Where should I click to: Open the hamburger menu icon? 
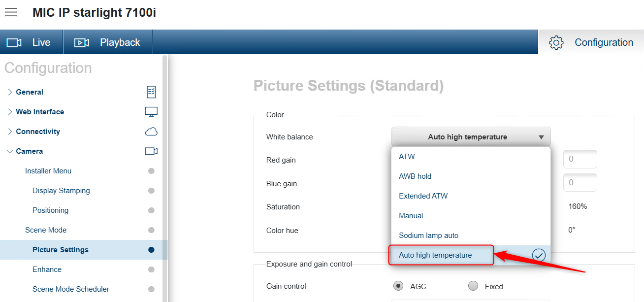click(x=11, y=12)
